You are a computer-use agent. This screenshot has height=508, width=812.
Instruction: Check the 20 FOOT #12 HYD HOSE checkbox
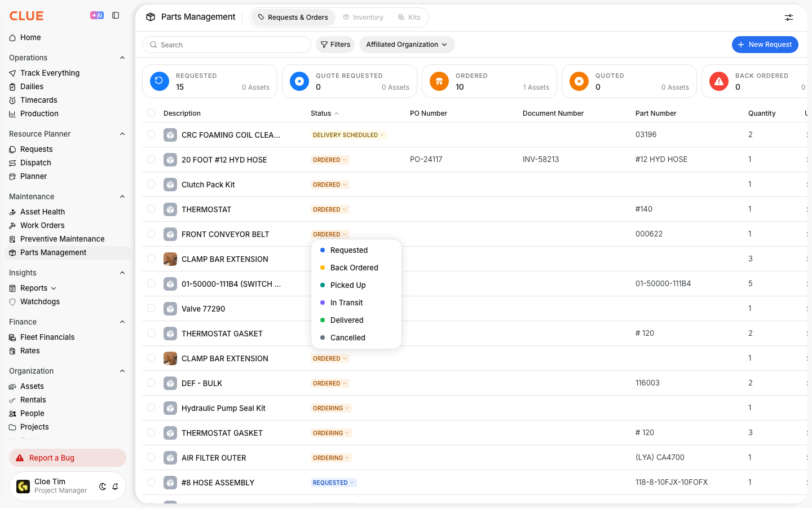pyautogui.click(x=151, y=159)
